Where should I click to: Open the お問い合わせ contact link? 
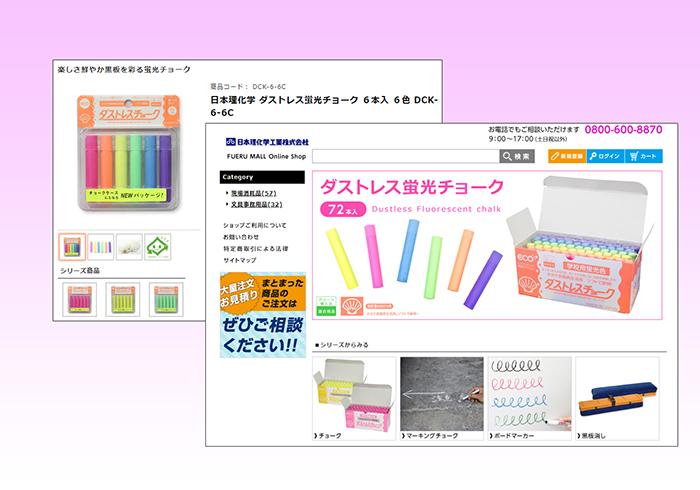(242, 236)
